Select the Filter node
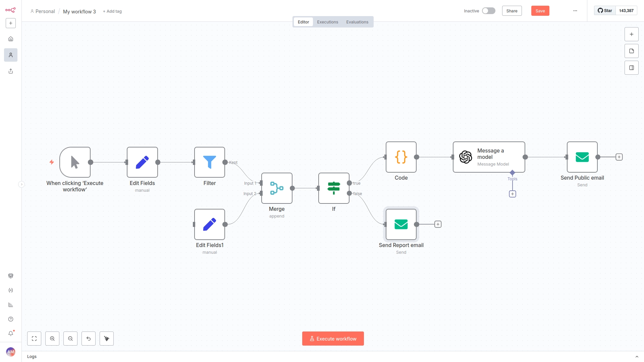The width and height of the screenshot is (644, 362). [x=210, y=162]
